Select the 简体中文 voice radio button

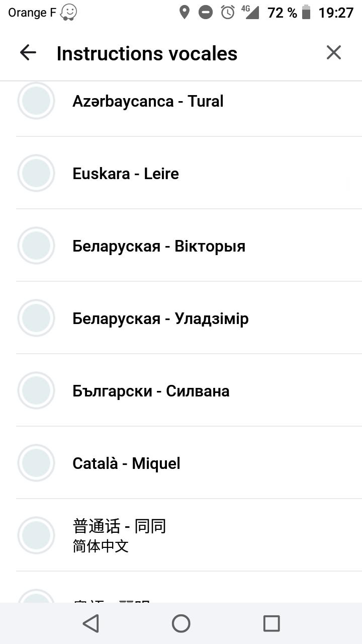click(x=36, y=535)
